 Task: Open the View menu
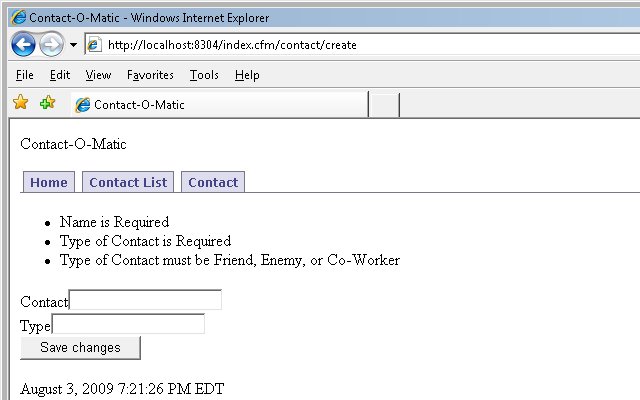[98, 75]
